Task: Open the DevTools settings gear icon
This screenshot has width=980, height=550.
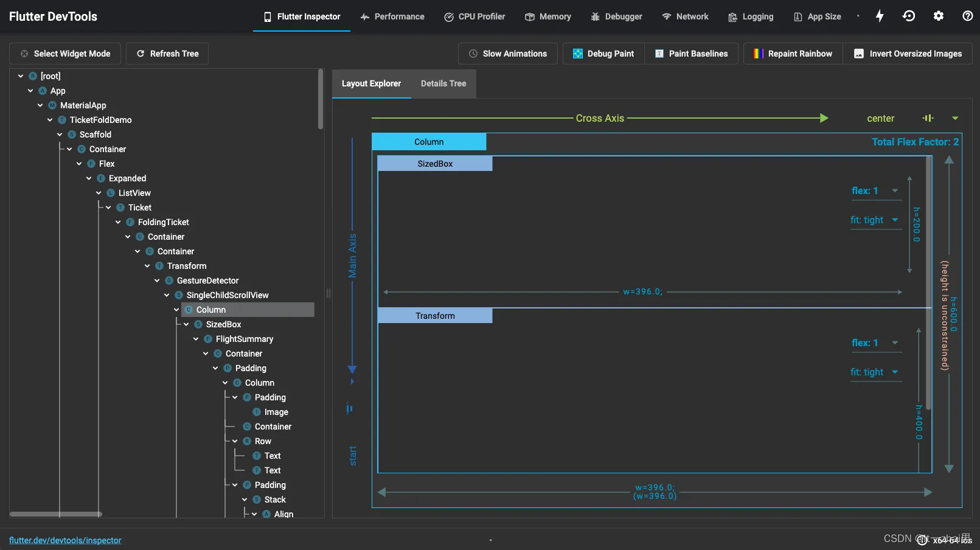Action: pos(938,16)
